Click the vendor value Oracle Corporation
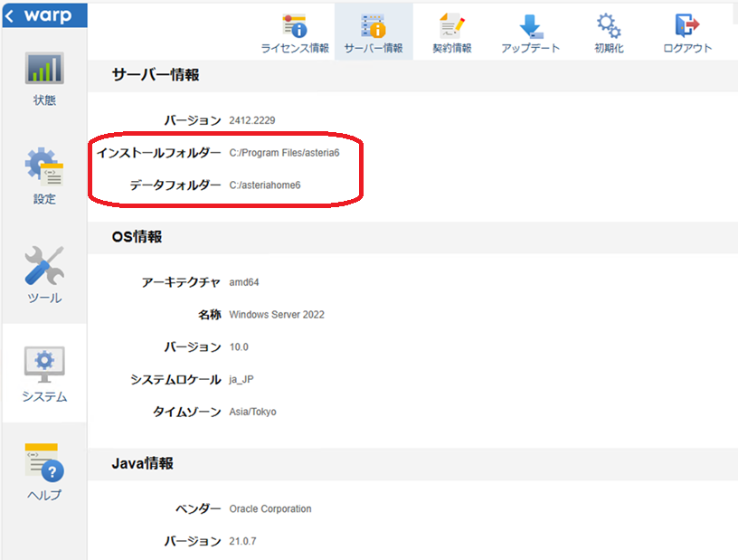The height and width of the screenshot is (560, 738). coord(270,508)
